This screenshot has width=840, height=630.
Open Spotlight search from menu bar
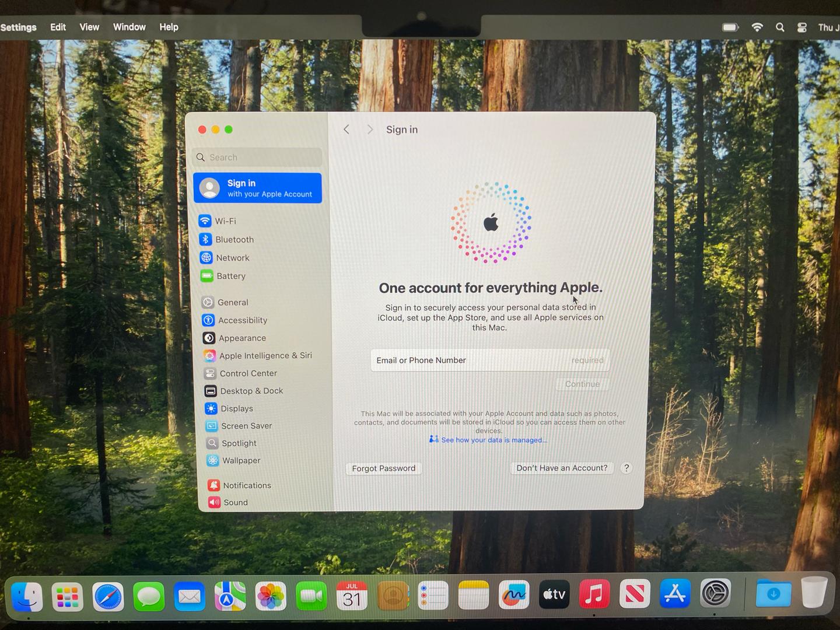(x=780, y=27)
